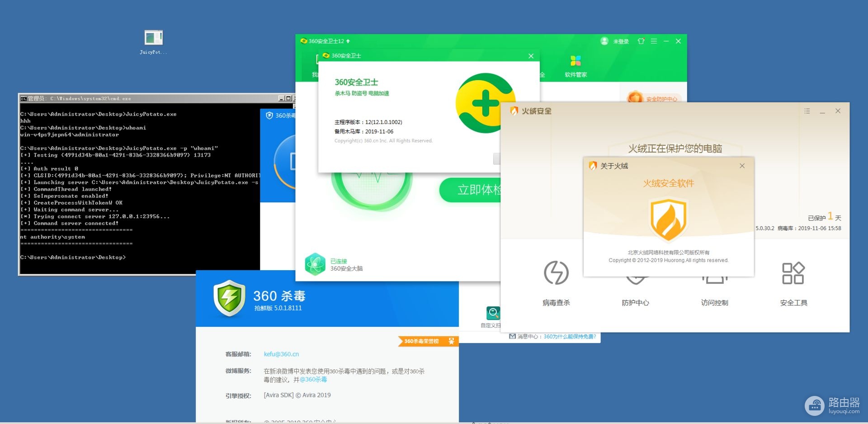The height and width of the screenshot is (424, 868).
Task: Open the 软件管家 colorful tab icon
Action: coord(576,61)
